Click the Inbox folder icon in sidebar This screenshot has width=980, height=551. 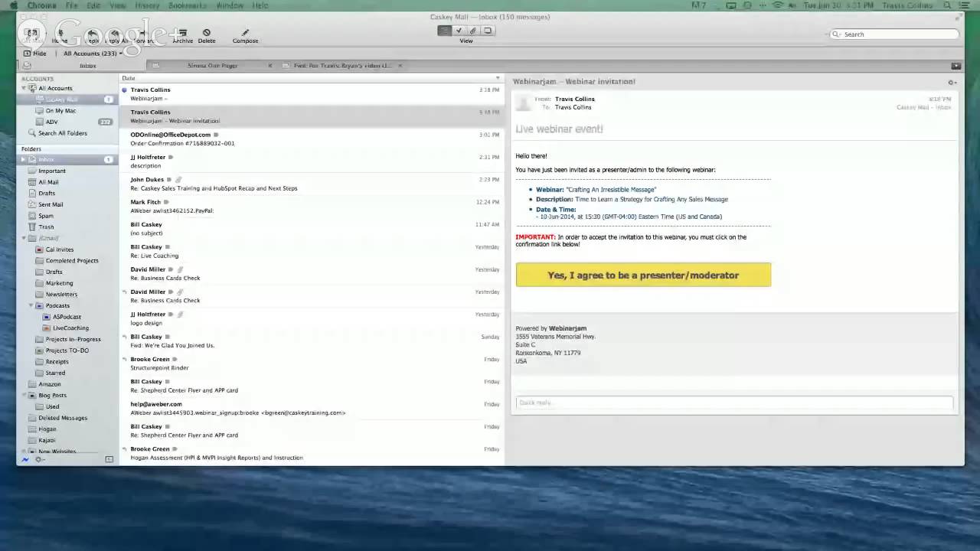pos(32,159)
